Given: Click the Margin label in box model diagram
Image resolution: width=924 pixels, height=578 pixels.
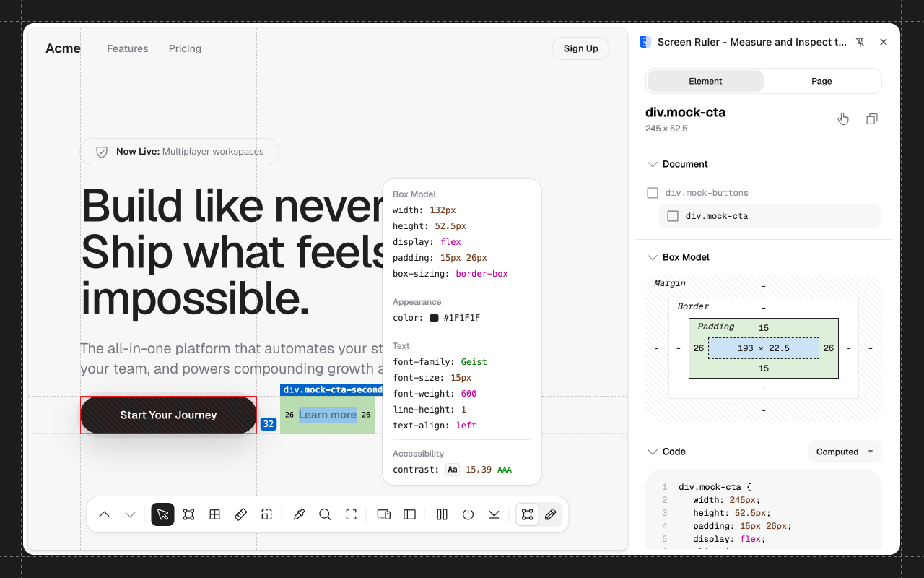Looking at the screenshot, I should pyautogui.click(x=670, y=283).
